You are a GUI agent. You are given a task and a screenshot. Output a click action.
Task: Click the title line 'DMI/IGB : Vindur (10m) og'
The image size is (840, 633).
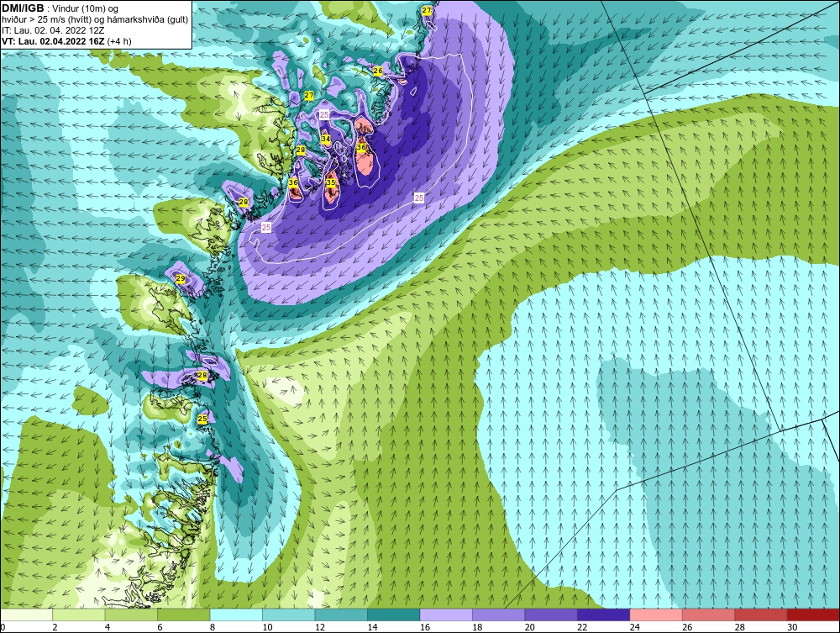point(60,8)
